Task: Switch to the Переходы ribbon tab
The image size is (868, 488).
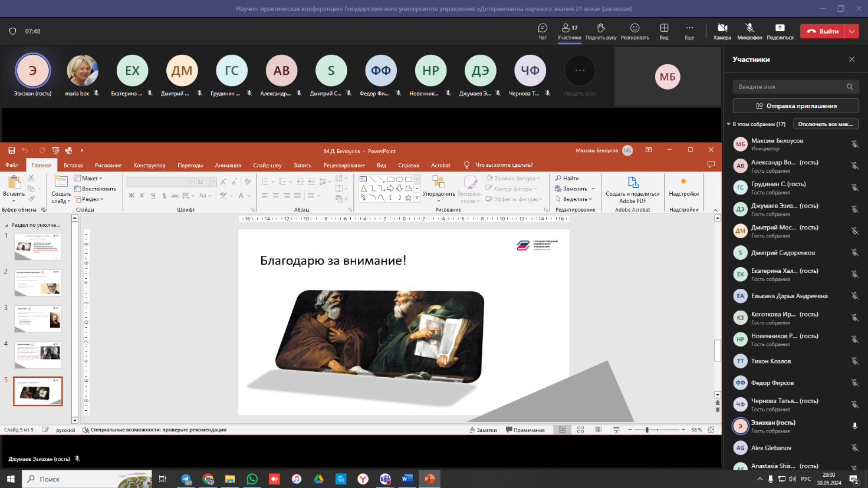Action: (x=190, y=165)
